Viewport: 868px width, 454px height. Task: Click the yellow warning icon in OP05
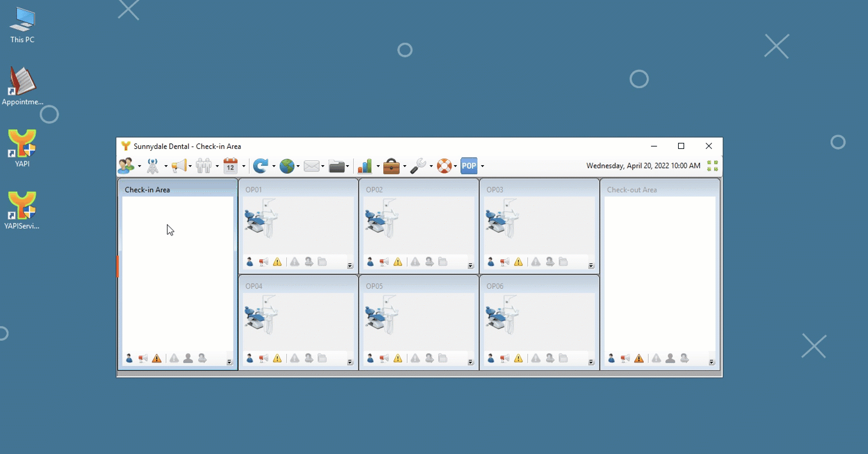point(398,358)
